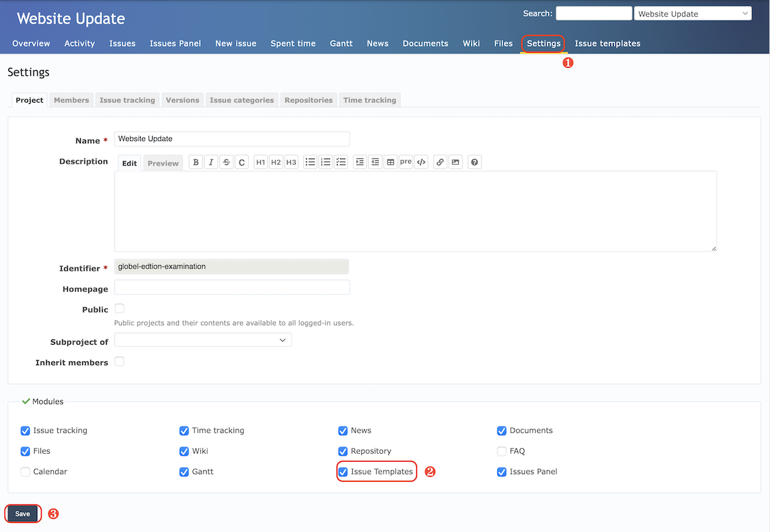The height and width of the screenshot is (532, 770).
Task: Open the project jump dropdown showing Website Update
Action: coord(692,13)
